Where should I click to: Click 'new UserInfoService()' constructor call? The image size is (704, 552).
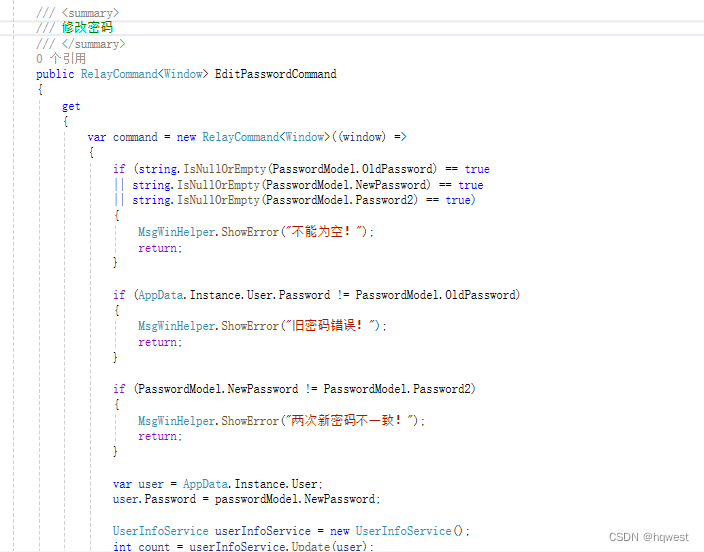(396, 531)
